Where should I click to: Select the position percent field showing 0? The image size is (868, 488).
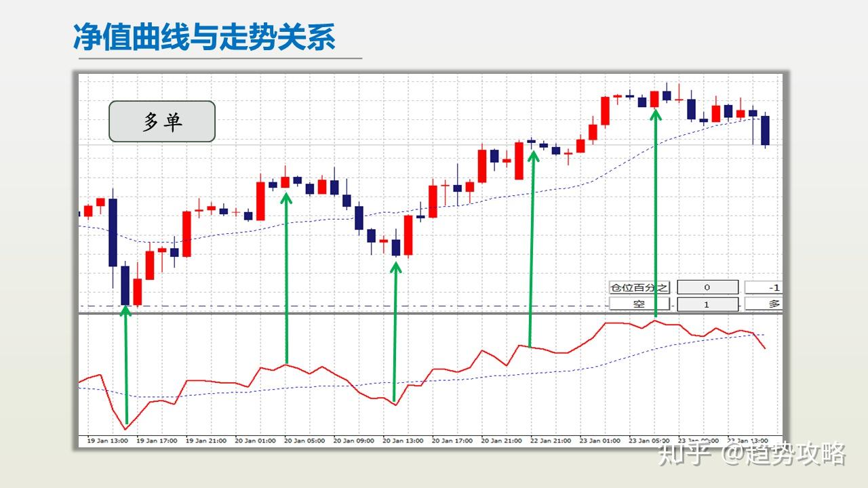pos(707,287)
